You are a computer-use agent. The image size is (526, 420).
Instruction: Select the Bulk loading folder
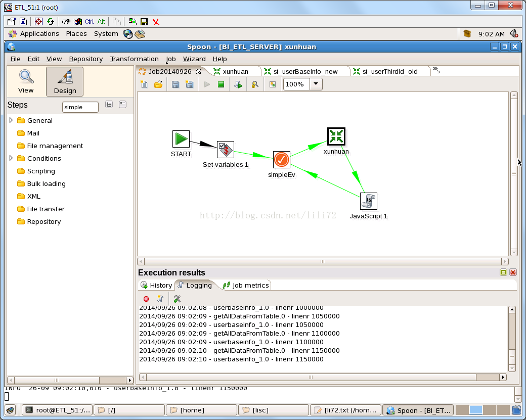[47, 183]
